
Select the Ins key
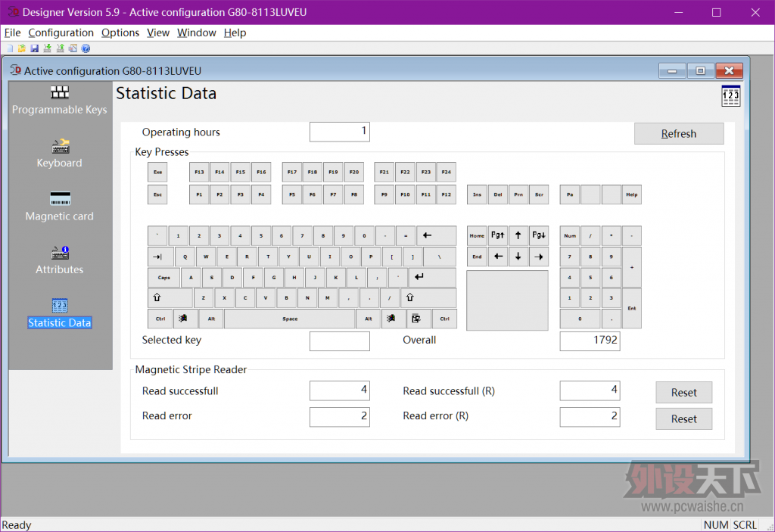(477, 194)
